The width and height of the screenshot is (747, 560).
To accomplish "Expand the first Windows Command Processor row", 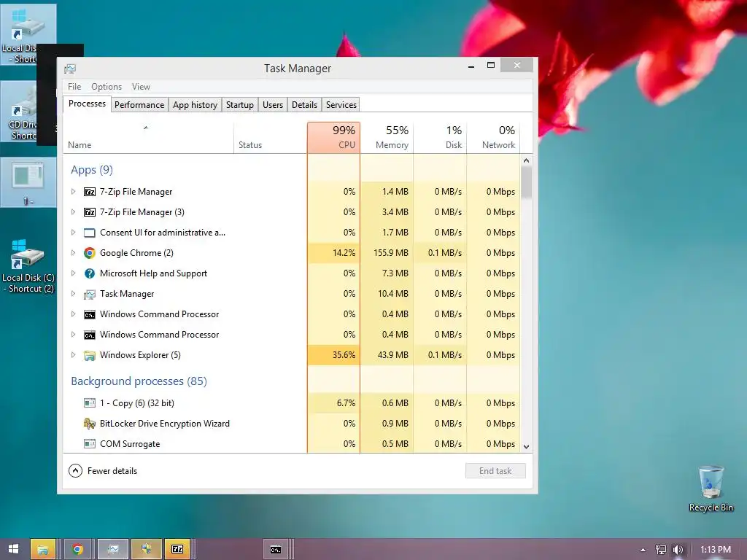I will pos(73,314).
